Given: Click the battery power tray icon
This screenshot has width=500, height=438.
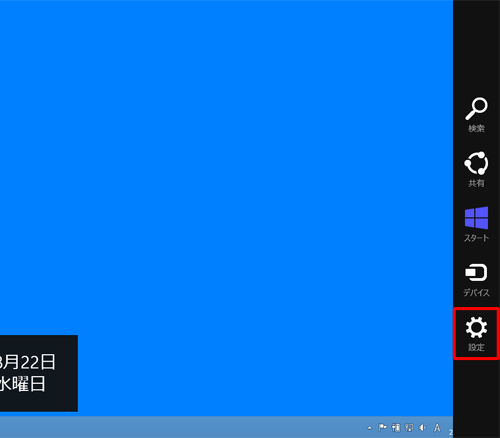Looking at the screenshot, I should click(x=396, y=427).
